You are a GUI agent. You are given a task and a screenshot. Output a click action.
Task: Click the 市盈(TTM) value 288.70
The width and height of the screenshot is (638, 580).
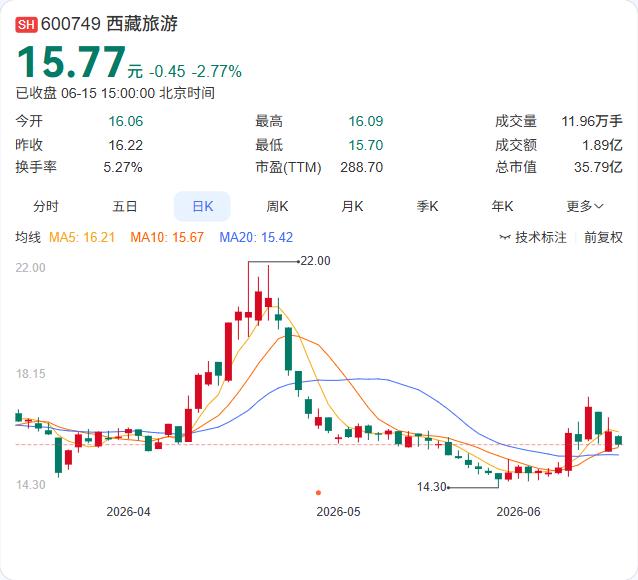pos(362,167)
